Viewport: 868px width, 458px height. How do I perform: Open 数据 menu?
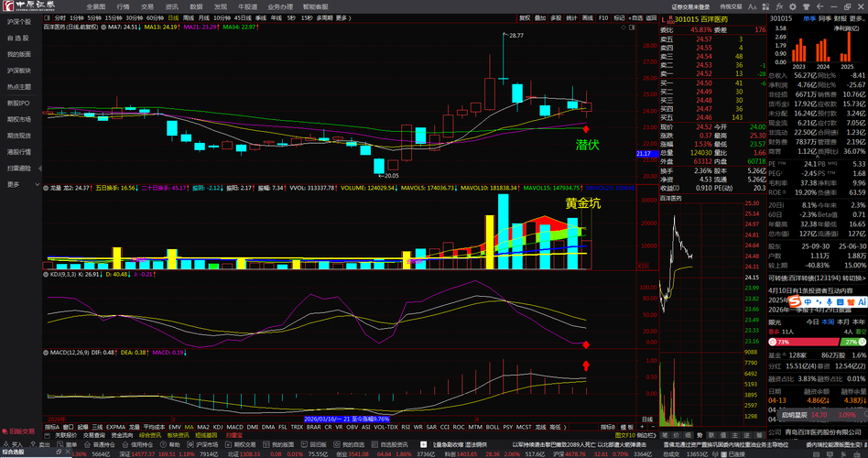click(196, 6)
